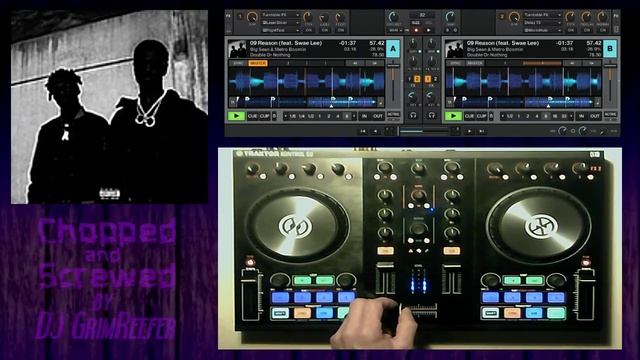Toggle first effect ON in FX unit 1
The image size is (640, 360).
309,30
